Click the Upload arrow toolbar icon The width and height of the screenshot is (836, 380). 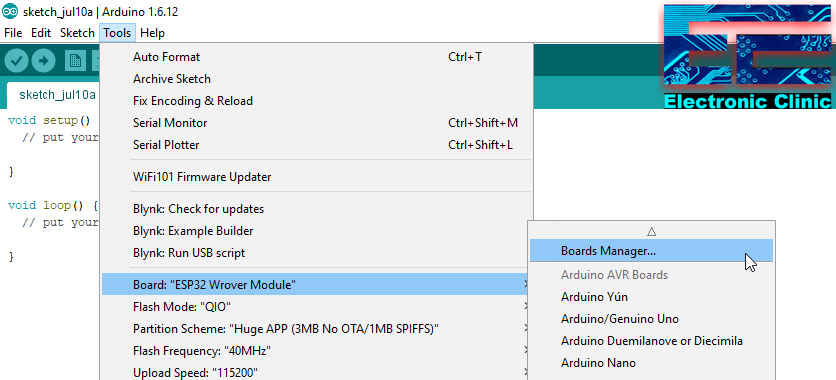click(x=44, y=61)
